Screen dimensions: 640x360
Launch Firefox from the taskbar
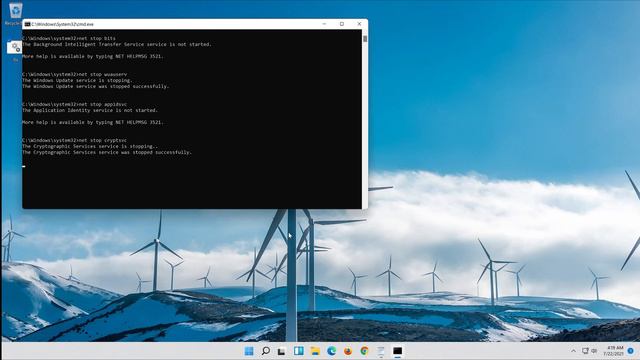pyautogui.click(x=348, y=351)
